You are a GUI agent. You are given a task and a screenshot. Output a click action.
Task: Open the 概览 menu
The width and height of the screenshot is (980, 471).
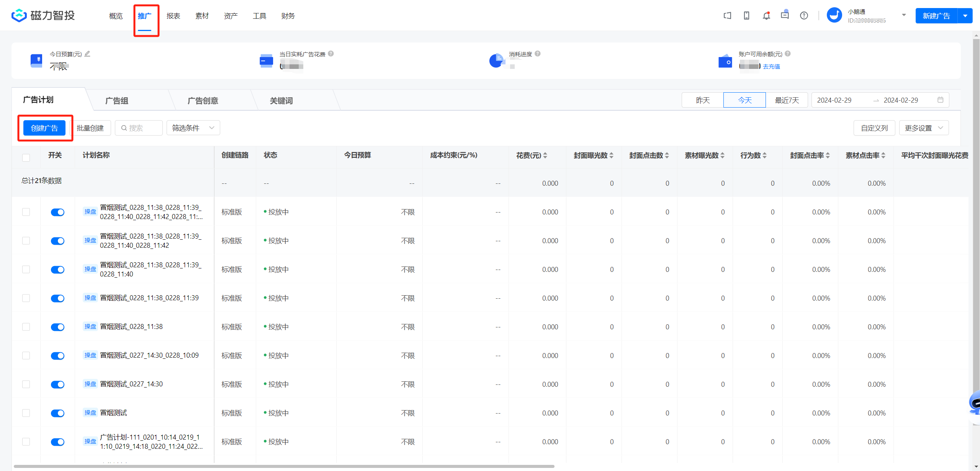[x=116, y=16]
